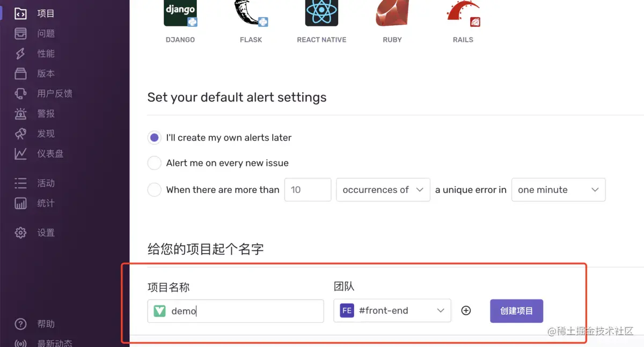Viewport: 644px width, 347px height.
Task: Click the 创建项目 create project button
Action: click(x=516, y=311)
